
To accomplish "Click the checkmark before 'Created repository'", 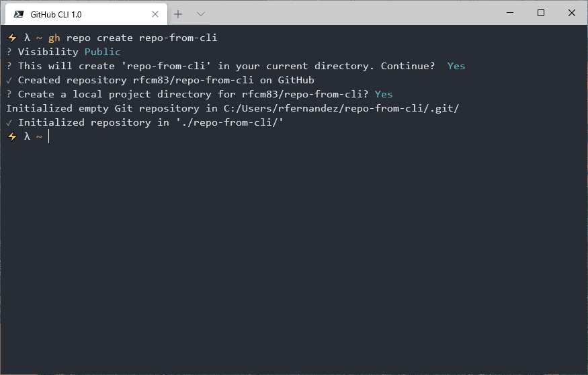I will tap(9, 80).
